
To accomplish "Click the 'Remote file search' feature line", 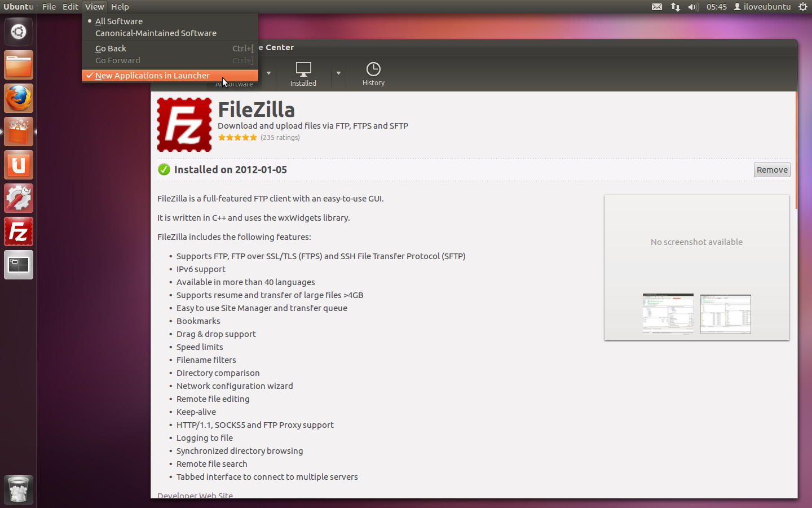I will point(212,464).
